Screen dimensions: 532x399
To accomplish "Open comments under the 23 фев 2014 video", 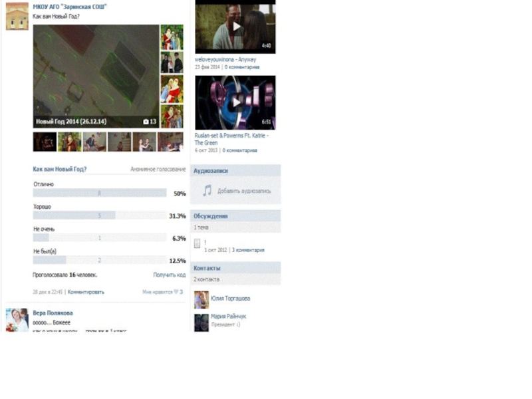I will click(x=242, y=67).
